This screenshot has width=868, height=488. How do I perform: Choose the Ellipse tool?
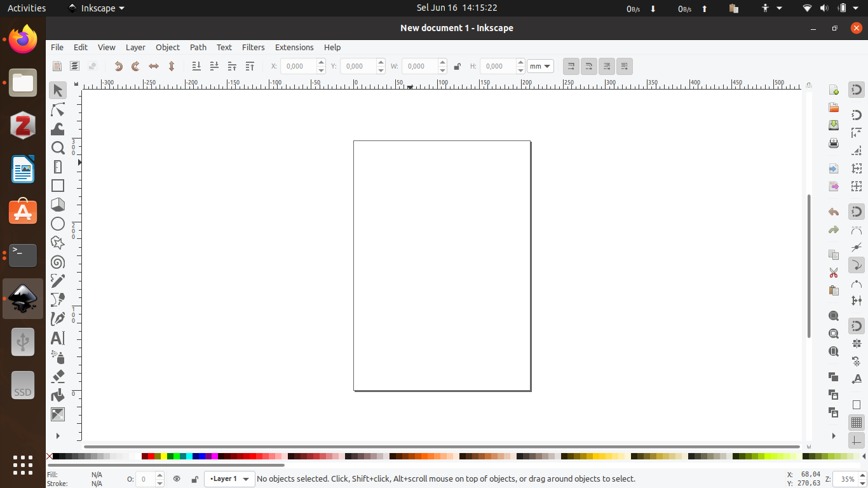(x=58, y=224)
